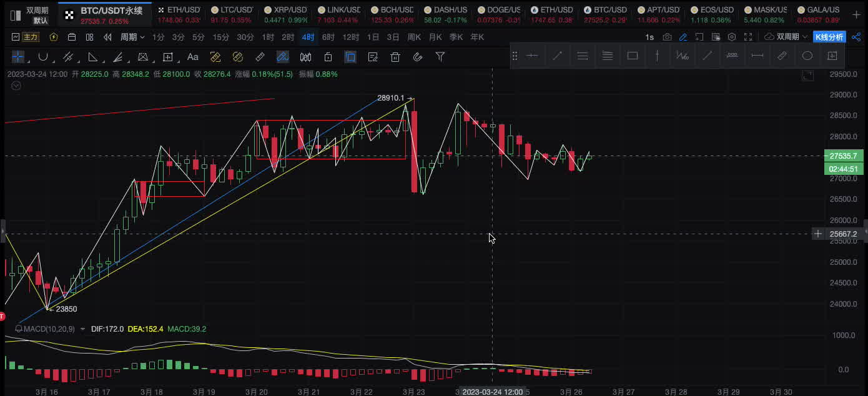The width and height of the screenshot is (868, 396).
Task: Take a chart screenshot with the camera icon
Action: click(668, 37)
